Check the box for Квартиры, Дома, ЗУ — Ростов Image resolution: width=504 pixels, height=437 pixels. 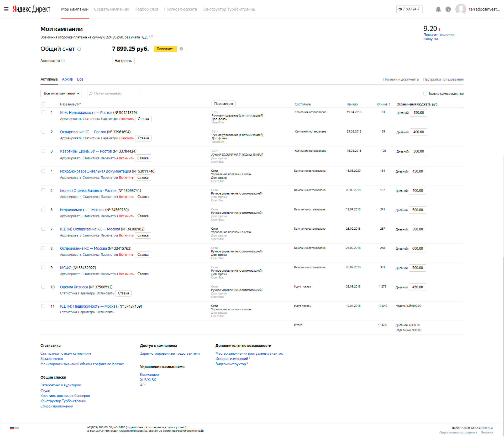coord(43,151)
